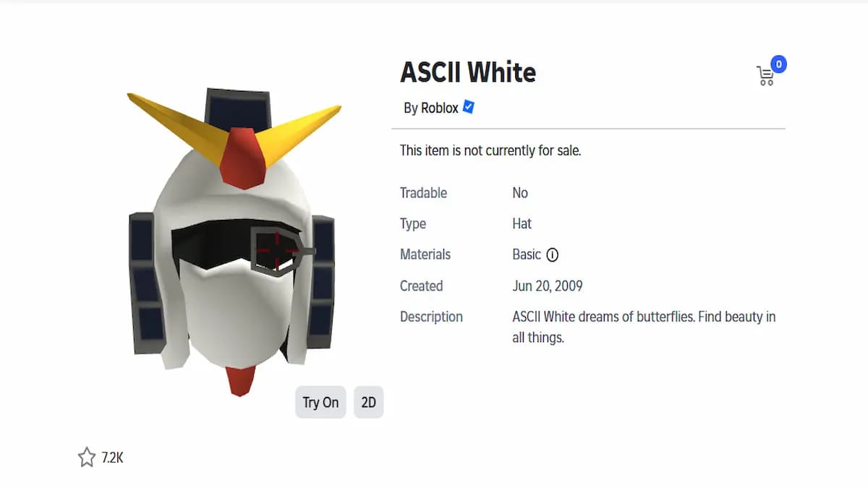The width and height of the screenshot is (868, 488).
Task: Click the ASCII White item title
Action: tap(469, 72)
